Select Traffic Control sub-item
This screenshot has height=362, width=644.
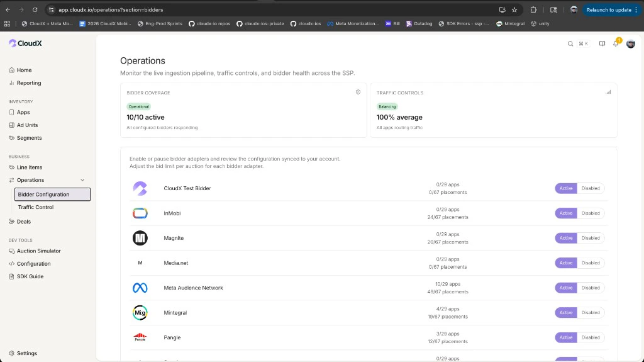click(x=36, y=207)
